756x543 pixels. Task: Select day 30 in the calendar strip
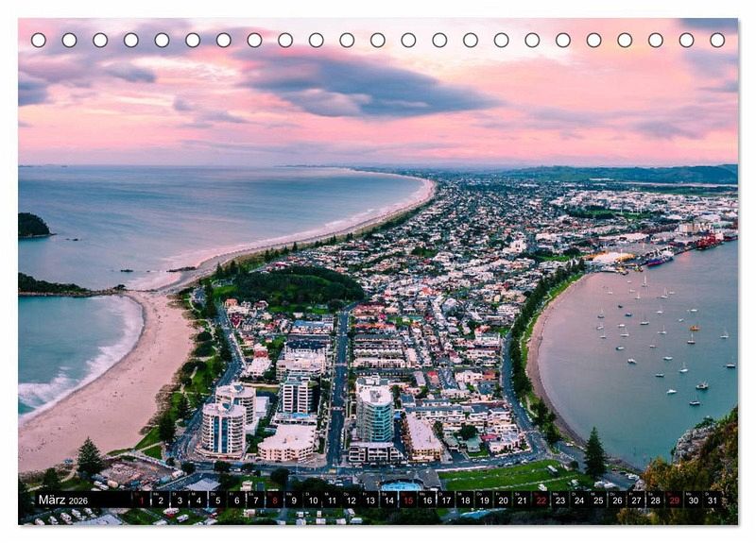coord(694,500)
